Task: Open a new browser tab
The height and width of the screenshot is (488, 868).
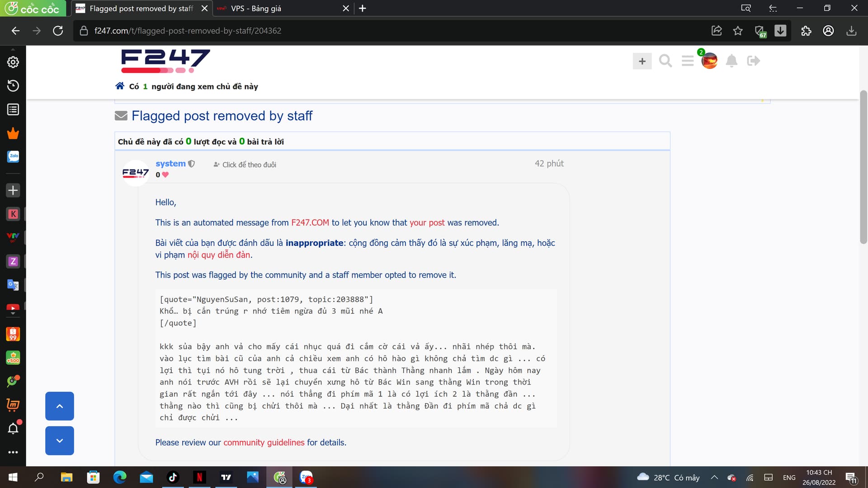Action: coord(363,8)
